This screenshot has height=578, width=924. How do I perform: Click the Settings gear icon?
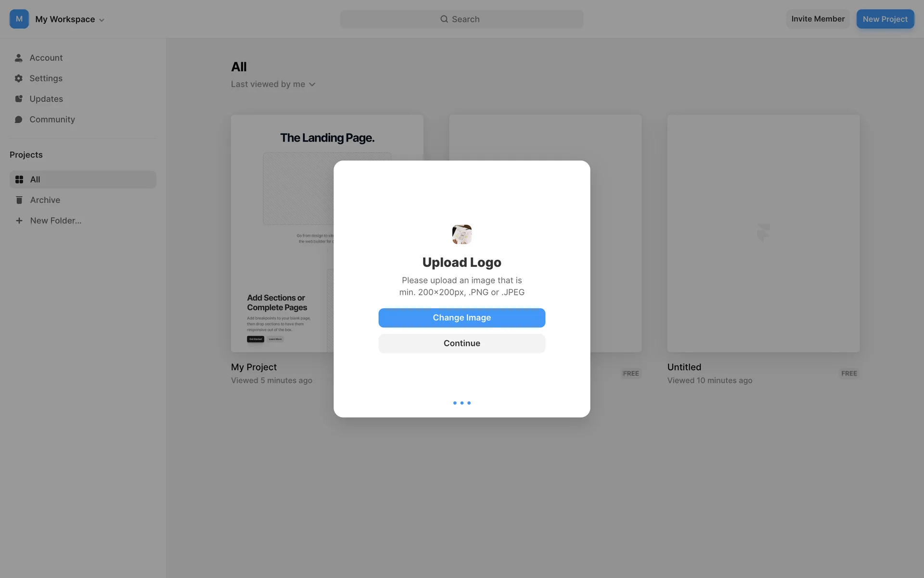pyautogui.click(x=19, y=79)
